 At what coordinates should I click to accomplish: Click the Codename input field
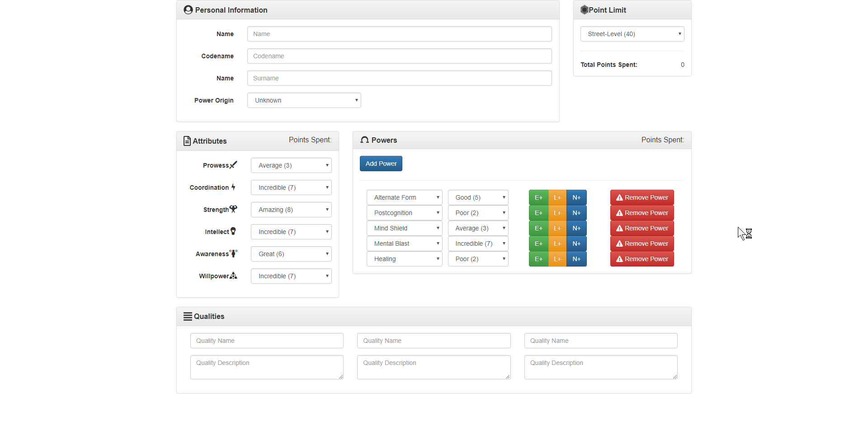[x=399, y=56]
